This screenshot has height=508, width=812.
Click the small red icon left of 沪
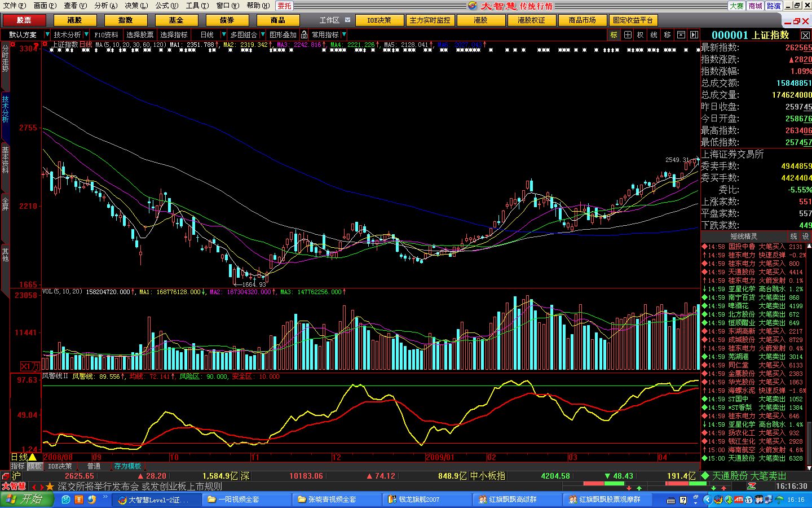[x=6, y=476]
